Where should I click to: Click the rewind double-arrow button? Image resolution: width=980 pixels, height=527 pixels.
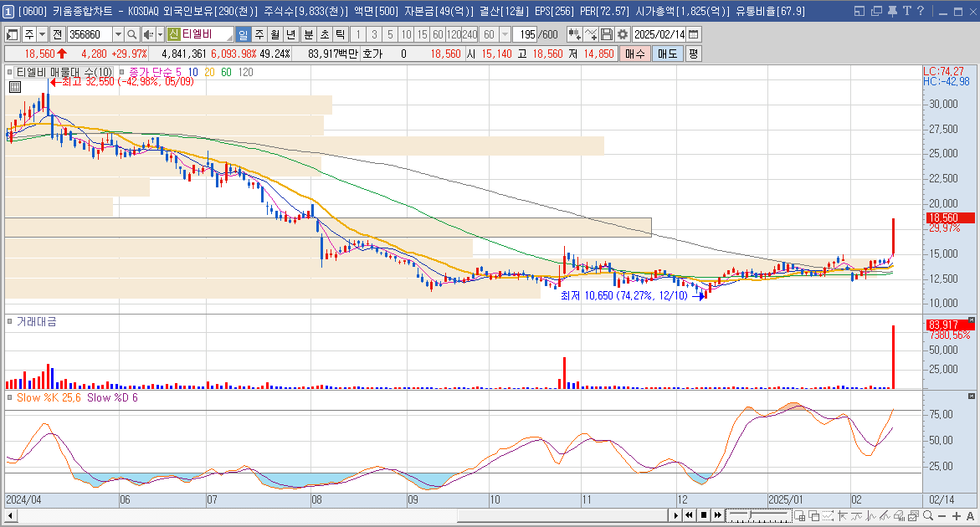click(x=689, y=515)
